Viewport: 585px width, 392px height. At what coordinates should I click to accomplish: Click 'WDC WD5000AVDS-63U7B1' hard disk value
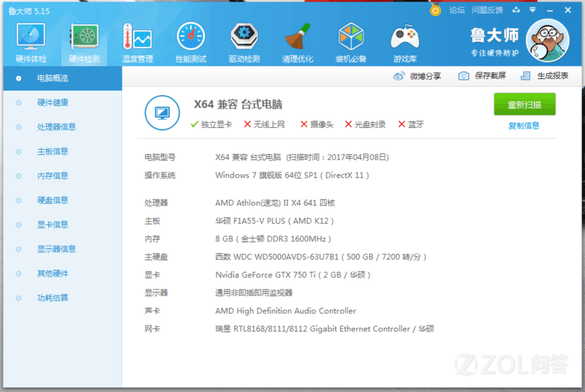286,257
